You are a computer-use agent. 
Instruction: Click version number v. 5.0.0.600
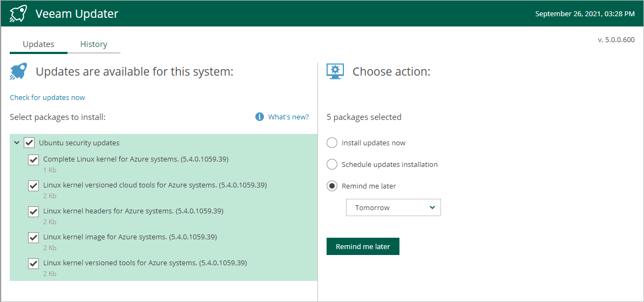click(x=616, y=40)
